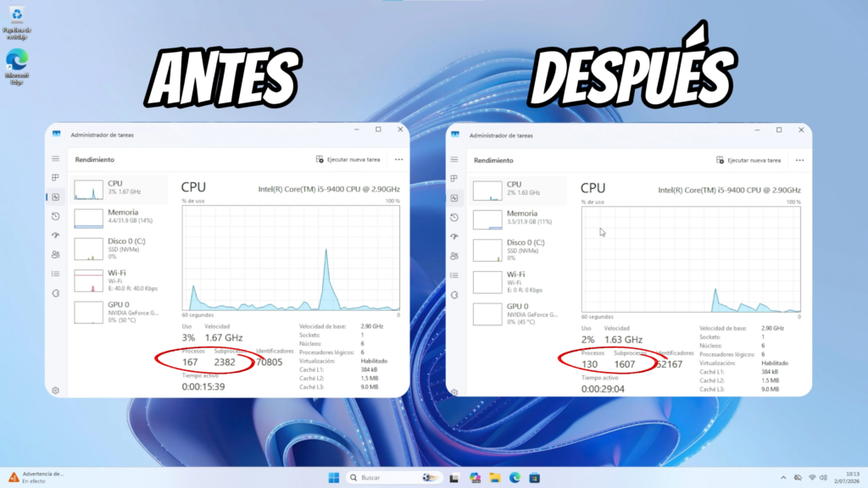
Task: Open three-dots more menu in left Task Manager
Action: click(x=398, y=159)
